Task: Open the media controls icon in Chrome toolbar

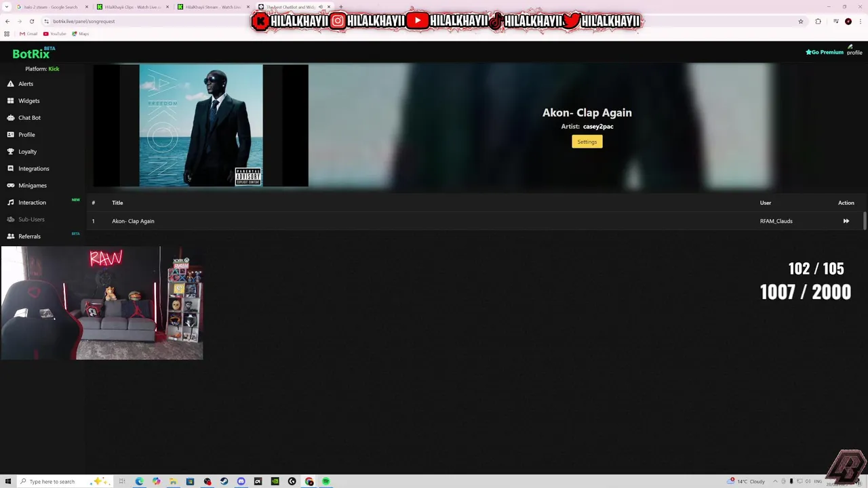Action: 835,21
